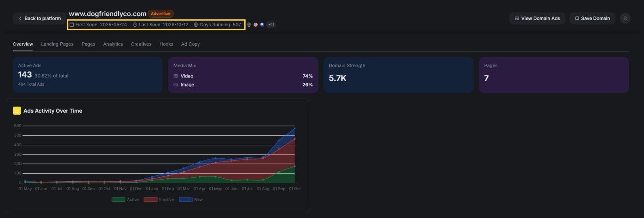The height and width of the screenshot is (218, 644).
Task: Switch to the Overview tab
Action: click(23, 44)
